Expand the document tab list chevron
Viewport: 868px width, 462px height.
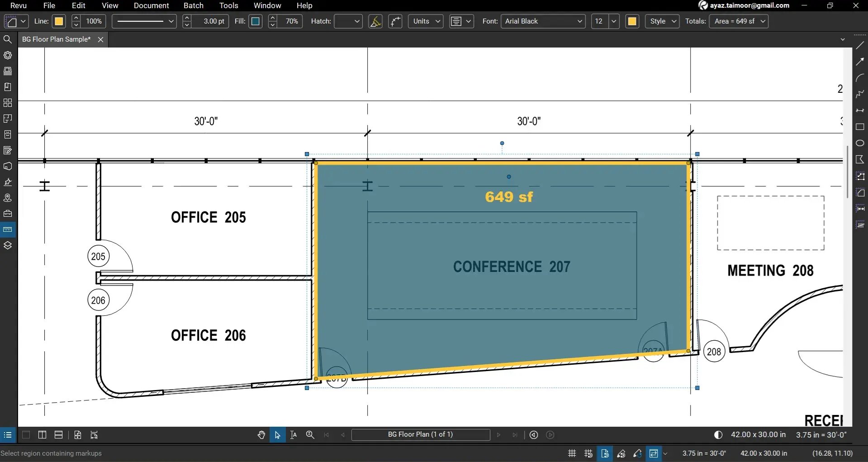coord(843,39)
